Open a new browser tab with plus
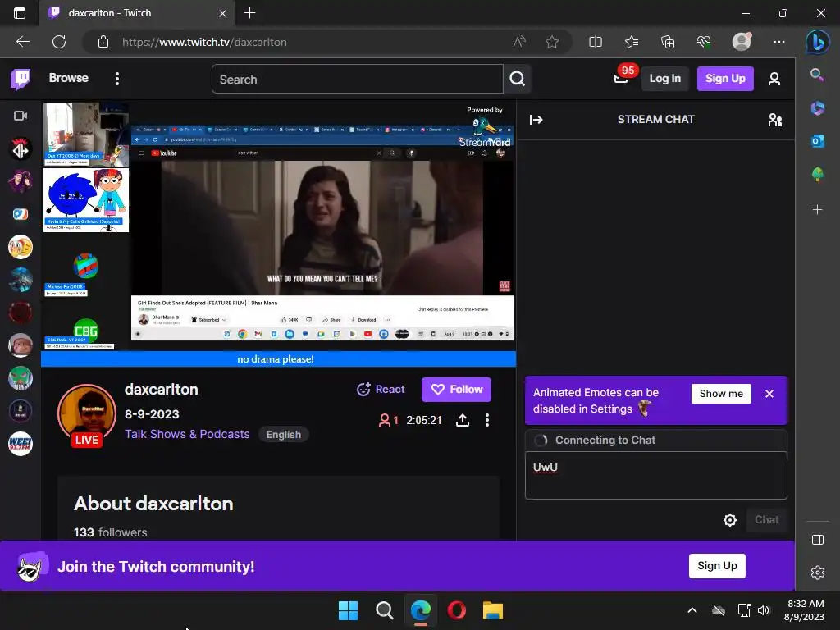Image resolution: width=840 pixels, height=630 pixels. [249, 13]
